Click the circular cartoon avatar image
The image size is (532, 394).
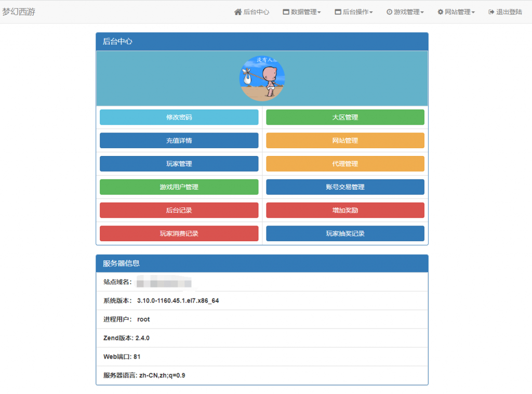click(x=262, y=78)
